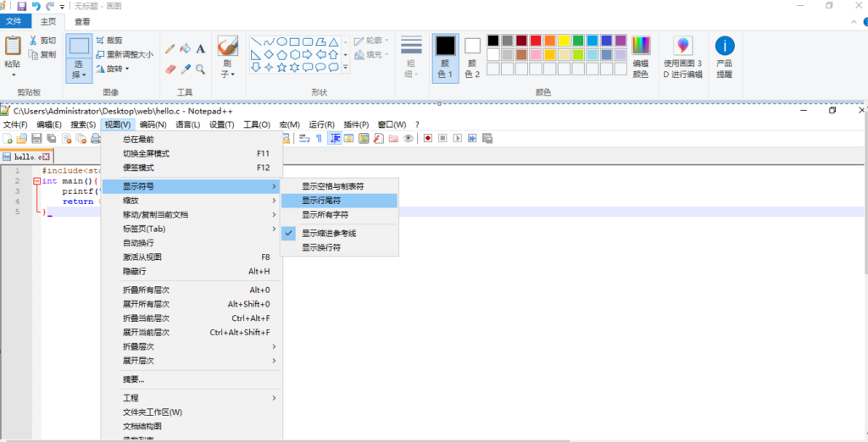Click 重新调整大小 resize button

pos(125,54)
